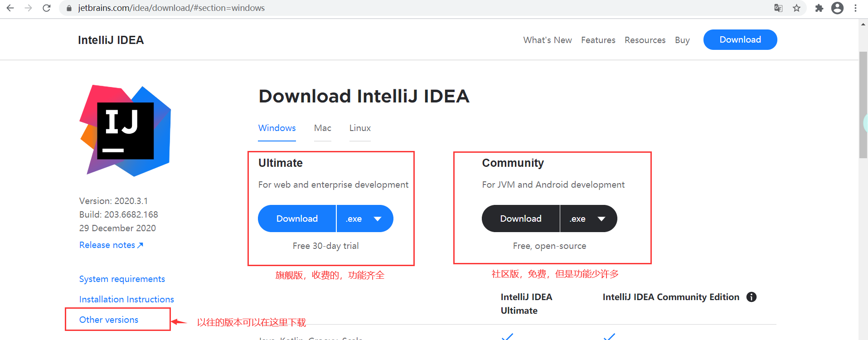Click the IntelliJ IDEA site title
Image resolution: width=868 pixels, height=340 pixels.
click(x=111, y=40)
